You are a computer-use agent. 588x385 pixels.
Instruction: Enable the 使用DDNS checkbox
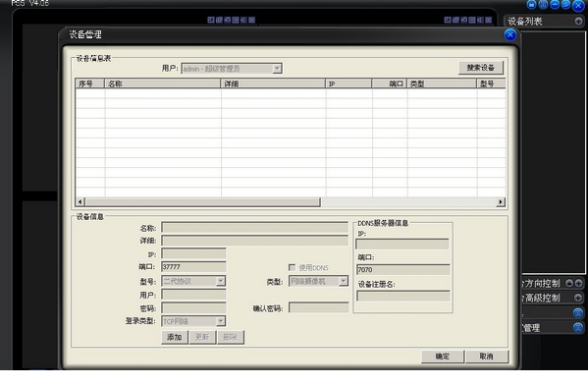[293, 267]
